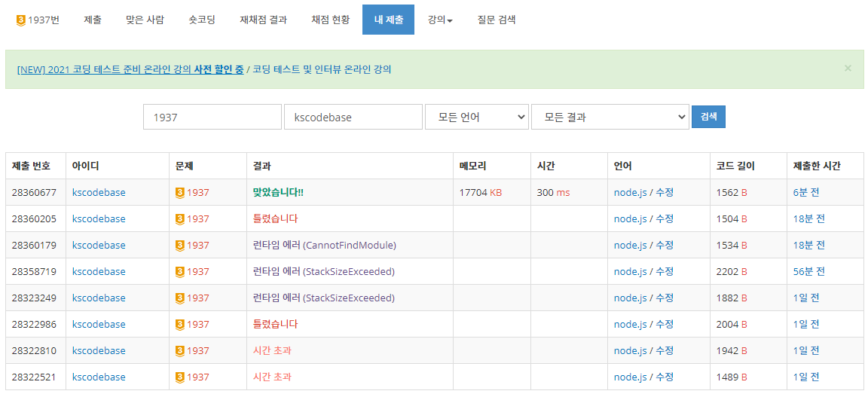Image resolution: width=868 pixels, height=394 pixels.
Task: Click 수정 for submission 28360205
Action: (665, 218)
